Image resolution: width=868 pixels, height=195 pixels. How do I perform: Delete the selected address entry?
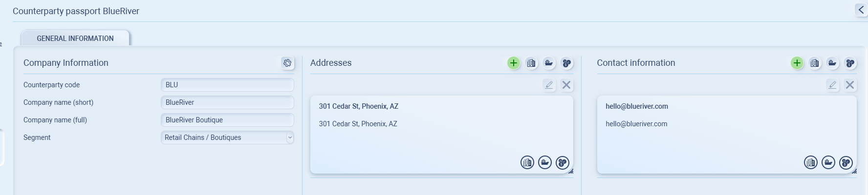[566, 85]
